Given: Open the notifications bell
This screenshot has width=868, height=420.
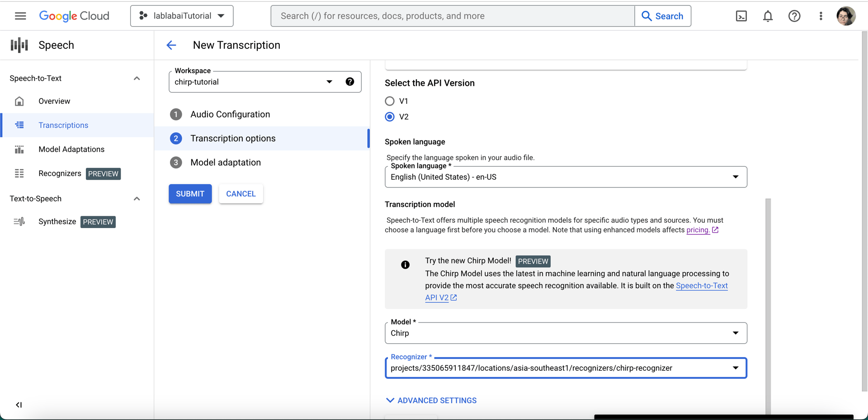Looking at the screenshot, I should 768,16.
